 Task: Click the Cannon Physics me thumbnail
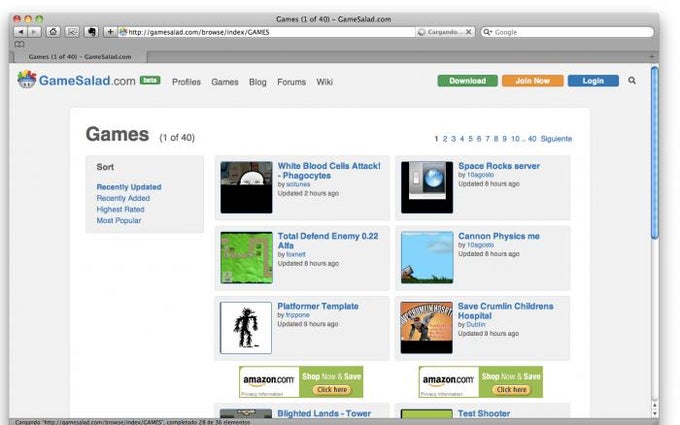click(427, 258)
